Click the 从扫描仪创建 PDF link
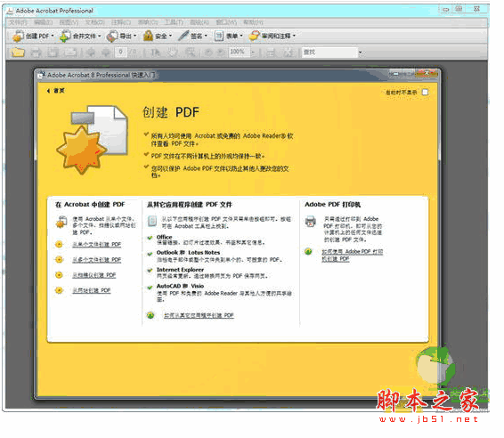The width and height of the screenshot is (504, 438). pos(93,275)
